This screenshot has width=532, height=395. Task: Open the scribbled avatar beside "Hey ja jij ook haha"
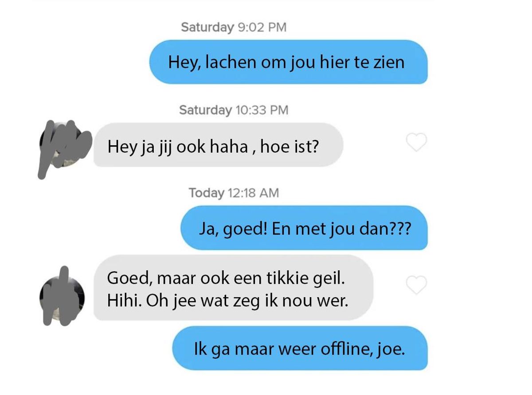point(64,144)
